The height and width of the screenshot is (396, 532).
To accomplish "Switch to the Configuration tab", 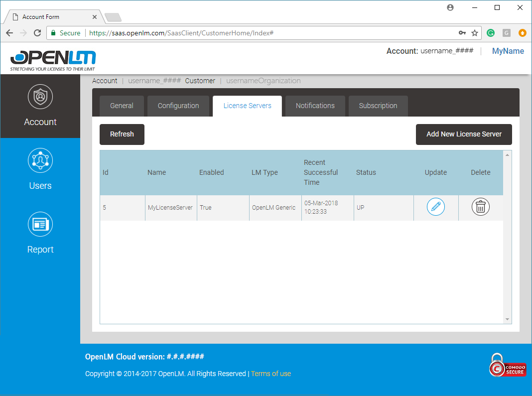I will tap(178, 106).
